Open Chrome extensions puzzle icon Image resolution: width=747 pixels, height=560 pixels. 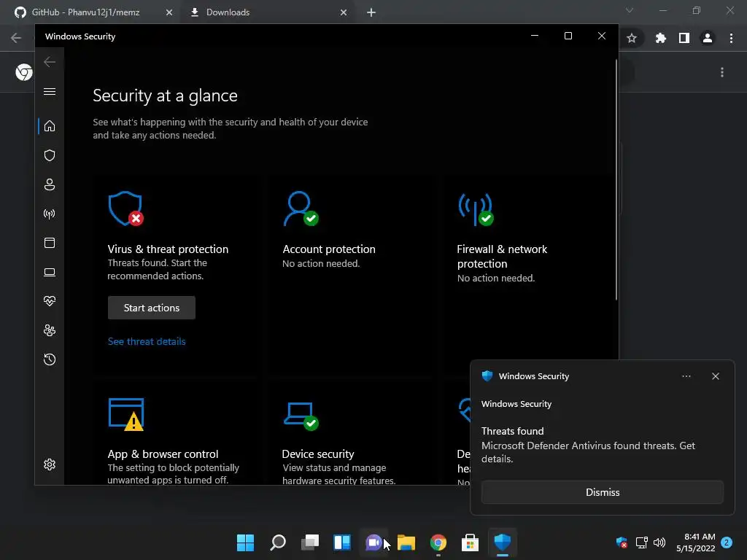coord(660,38)
